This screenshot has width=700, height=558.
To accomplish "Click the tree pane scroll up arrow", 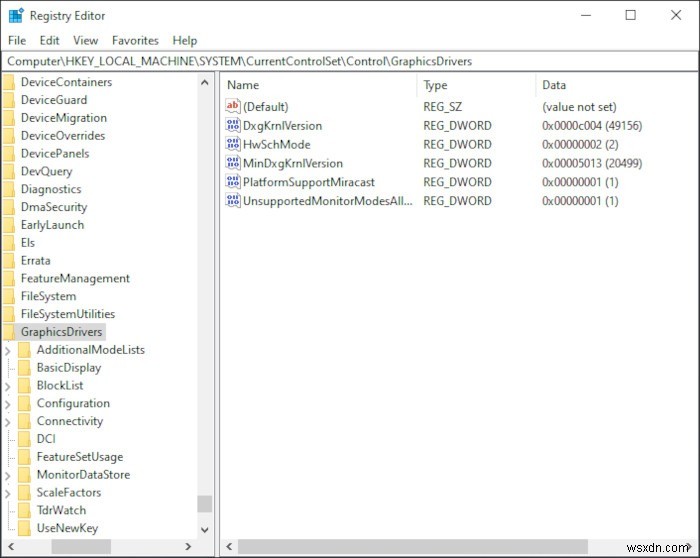I will 204,82.
